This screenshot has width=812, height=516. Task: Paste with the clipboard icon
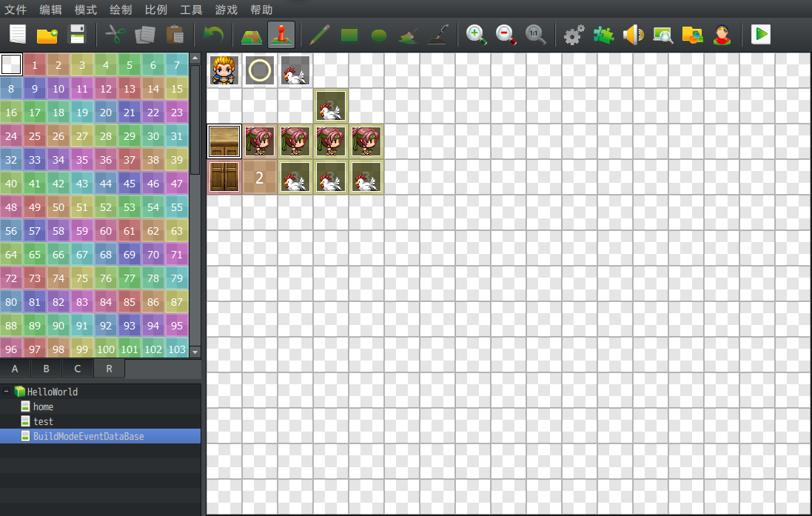point(175,35)
